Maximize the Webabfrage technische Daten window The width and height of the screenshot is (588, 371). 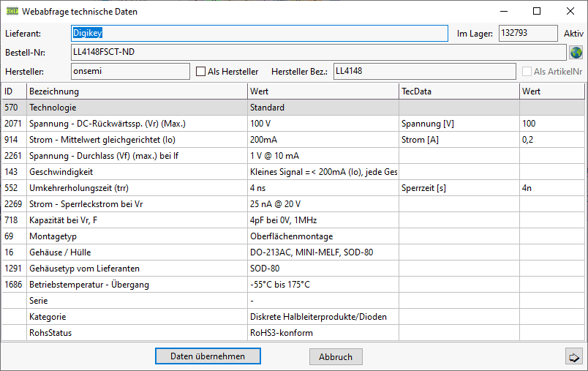pos(537,12)
